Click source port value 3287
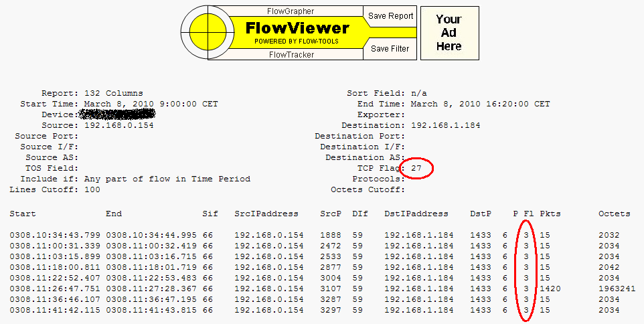644x324 pixels. (x=331, y=299)
